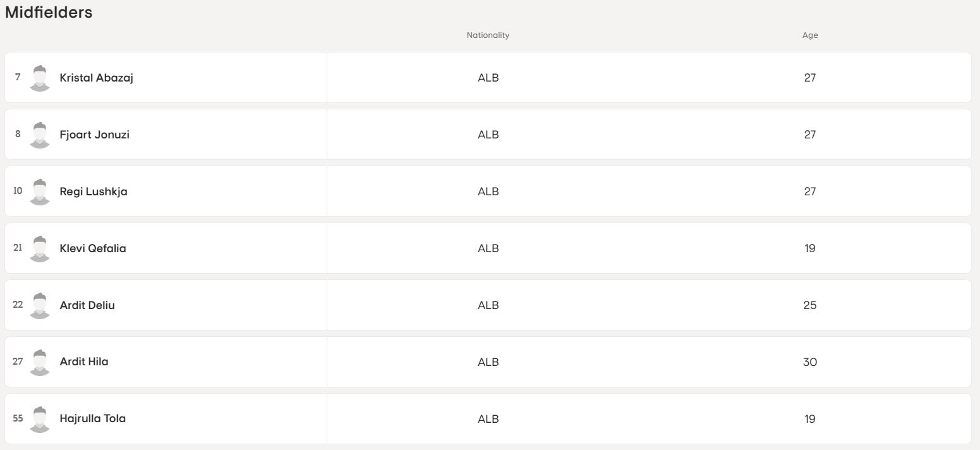980x450 pixels.
Task: Click Klevi Qefalia's avatar placeholder
Action: [x=40, y=248]
